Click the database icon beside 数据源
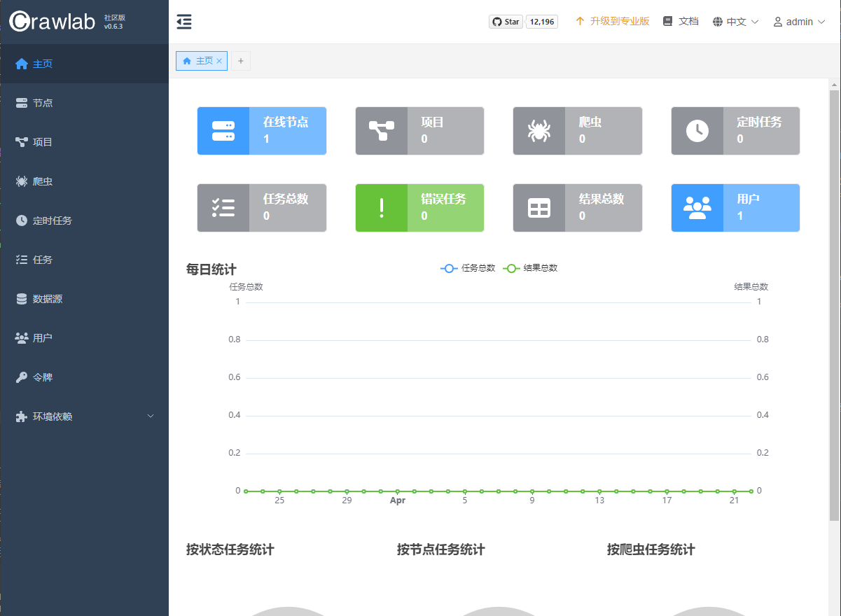This screenshot has height=616, width=841. pos(22,299)
